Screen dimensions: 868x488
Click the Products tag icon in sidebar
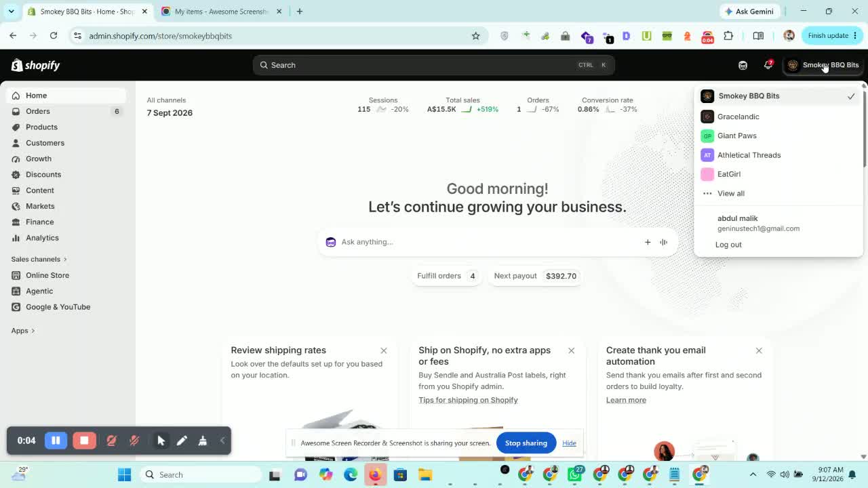(16, 127)
